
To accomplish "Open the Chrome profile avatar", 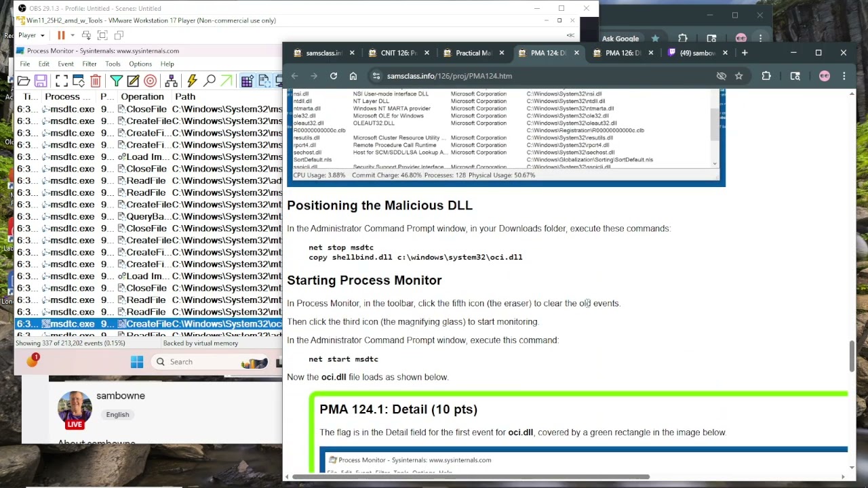I will pyautogui.click(x=825, y=76).
